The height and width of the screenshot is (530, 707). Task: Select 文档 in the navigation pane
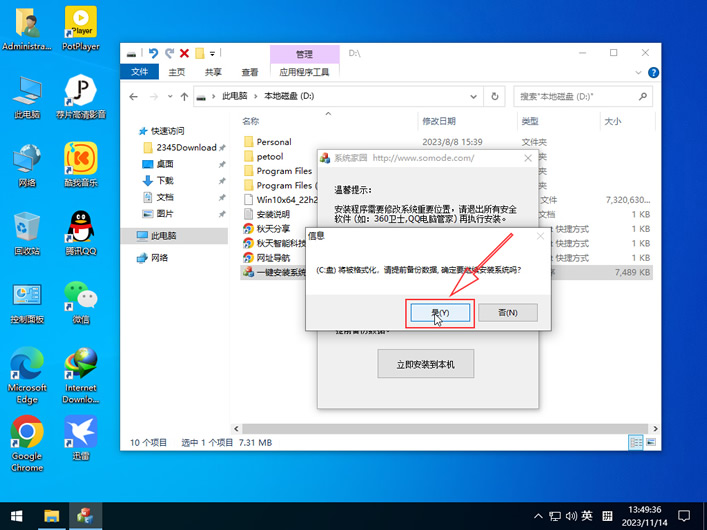pos(165,197)
